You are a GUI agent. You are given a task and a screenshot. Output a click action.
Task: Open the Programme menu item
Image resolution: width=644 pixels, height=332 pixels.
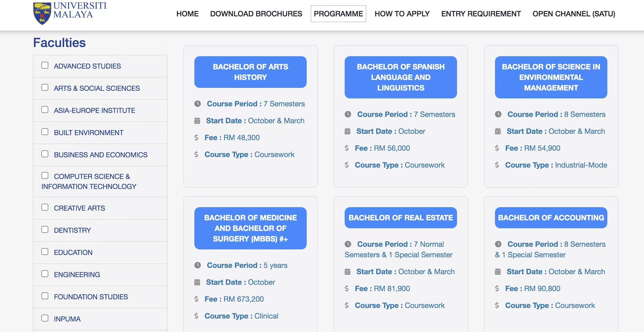tap(338, 14)
